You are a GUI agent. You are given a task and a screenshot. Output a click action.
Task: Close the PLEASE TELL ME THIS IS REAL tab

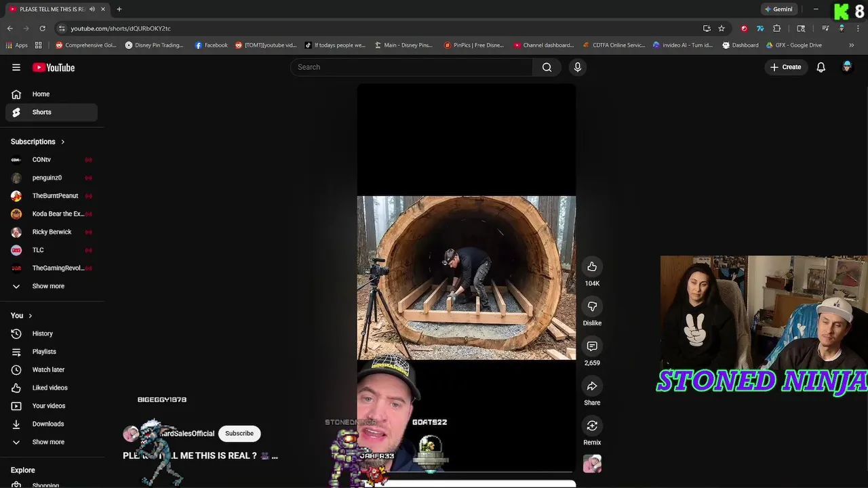(103, 9)
